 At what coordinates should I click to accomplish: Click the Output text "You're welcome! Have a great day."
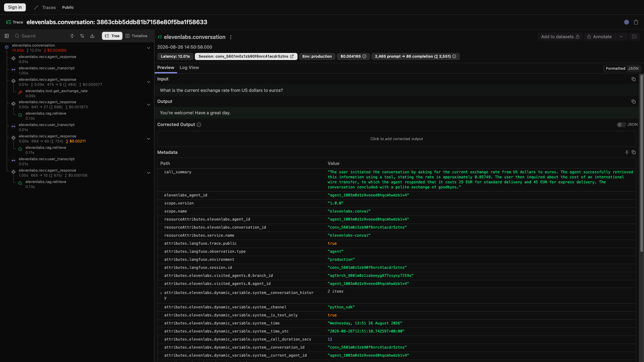pyautogui.click(x=195, y=113)
